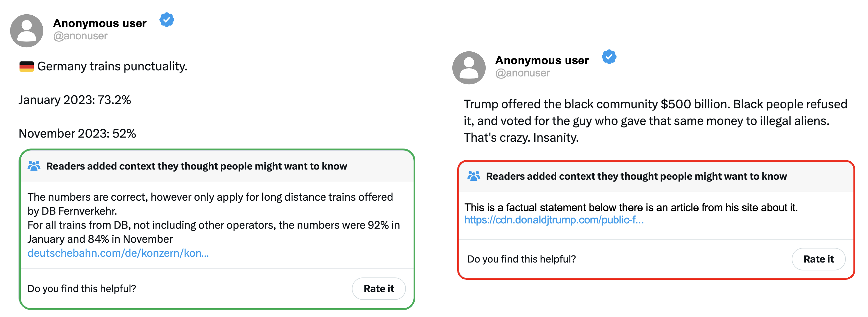Viewport: 868px width, 317px height.
Task: Click the Trump $500 billion post text
Action: 655,121
